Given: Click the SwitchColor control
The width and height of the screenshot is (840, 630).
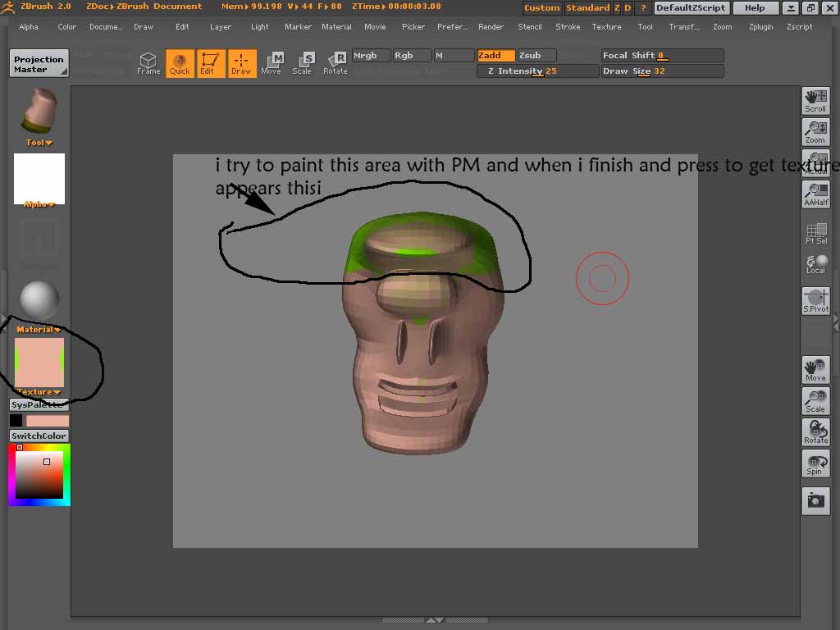Looking at the screenshot, I should pyautogui.click(x=38, y=436).
